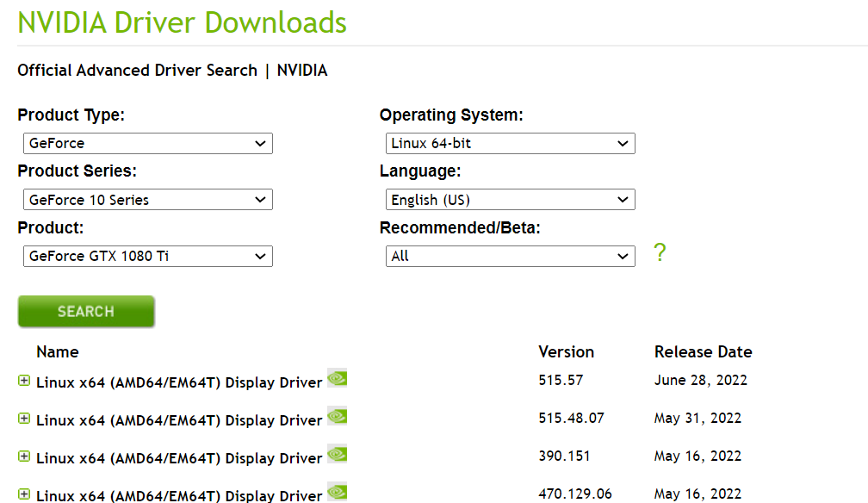Open the Display Driver link for version 470.129.06

[x=179, y=495]
